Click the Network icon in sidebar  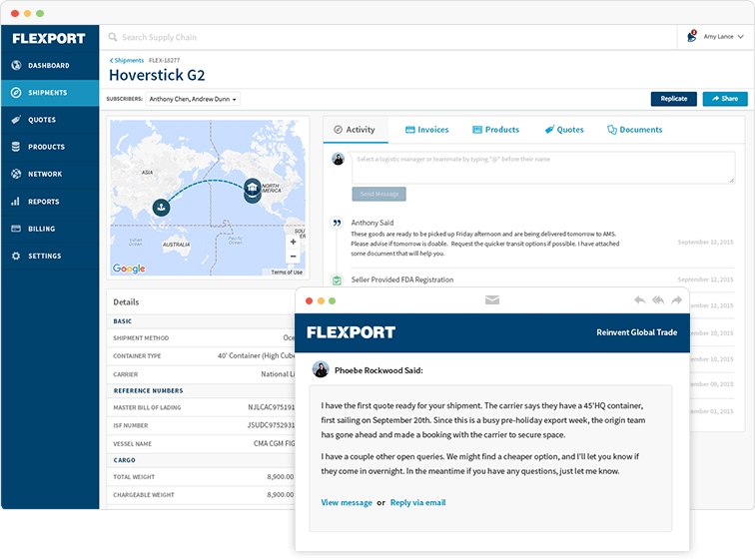tap(16, 174)
